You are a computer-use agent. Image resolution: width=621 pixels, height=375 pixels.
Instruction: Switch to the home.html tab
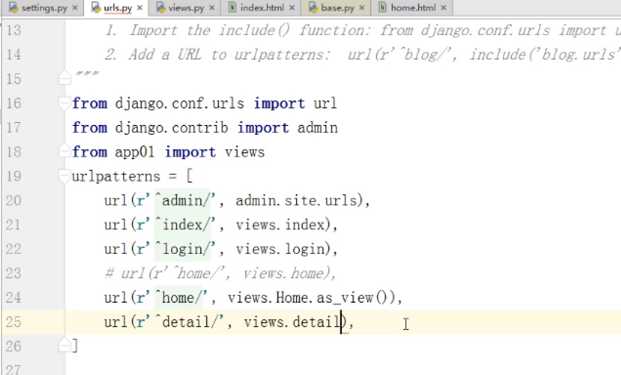413,8
